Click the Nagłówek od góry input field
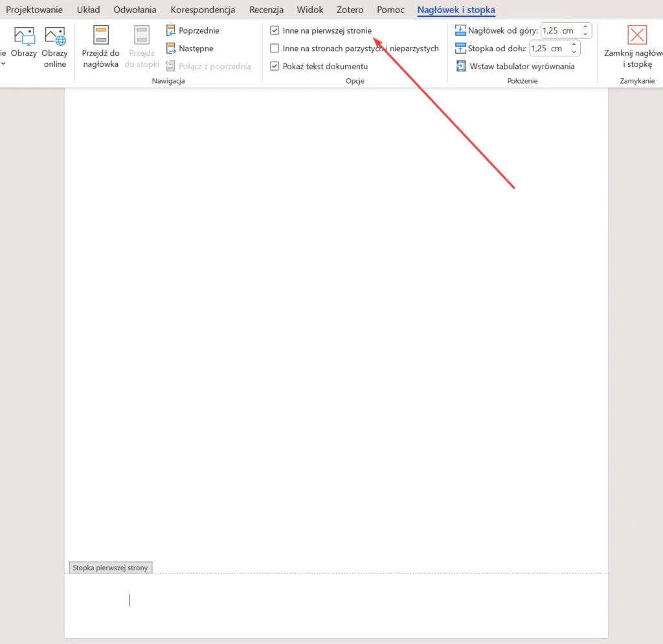663x644 pixels. (x=559, y=30)
